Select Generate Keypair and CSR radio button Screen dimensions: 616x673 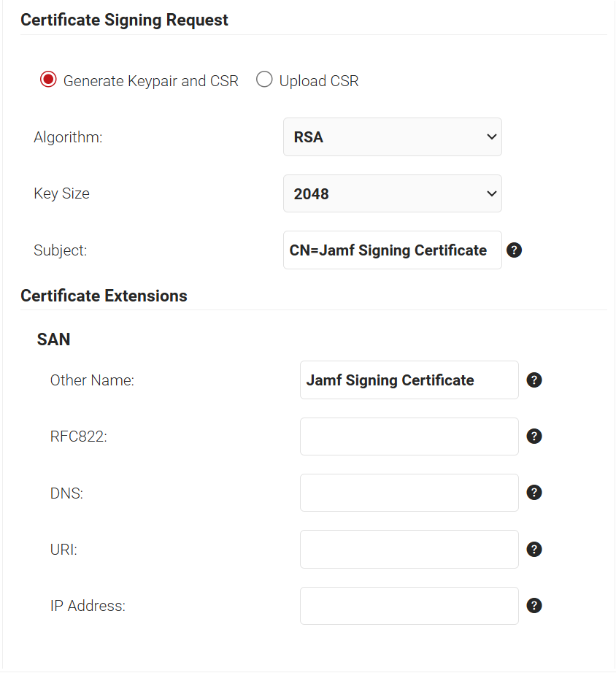(48, 80)
